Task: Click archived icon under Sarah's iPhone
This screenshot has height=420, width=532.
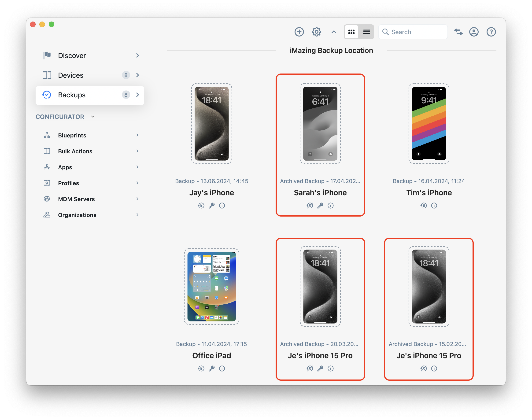Action: point(310,206)
